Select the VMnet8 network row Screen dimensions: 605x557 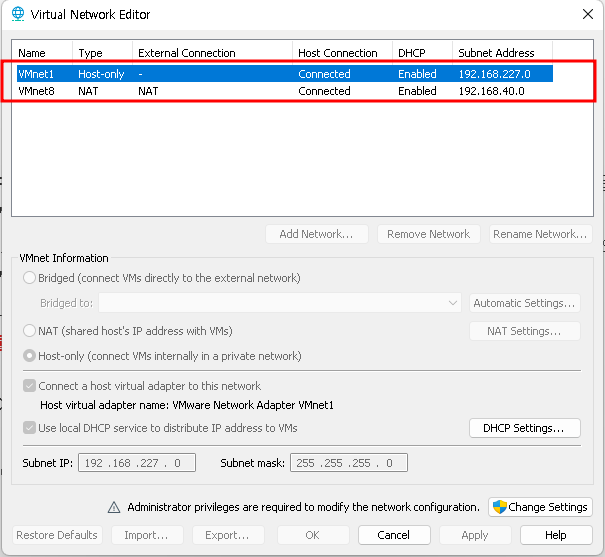[285, 91]
